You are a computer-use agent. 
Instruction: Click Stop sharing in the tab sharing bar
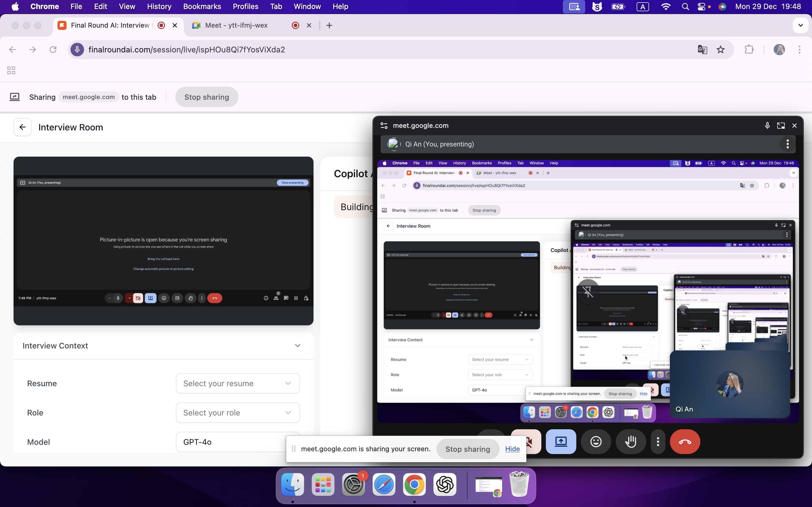[207, 97]
